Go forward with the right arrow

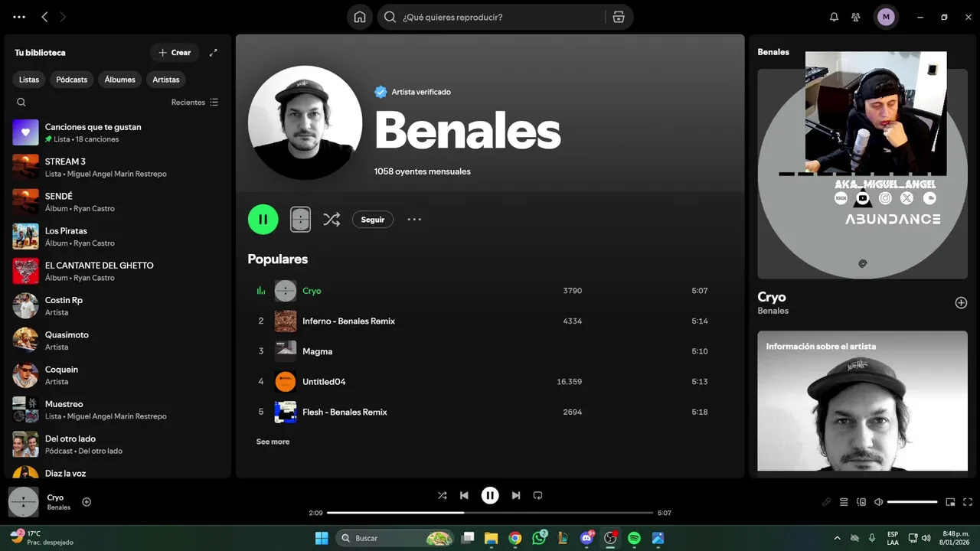(x=63, y=17)
